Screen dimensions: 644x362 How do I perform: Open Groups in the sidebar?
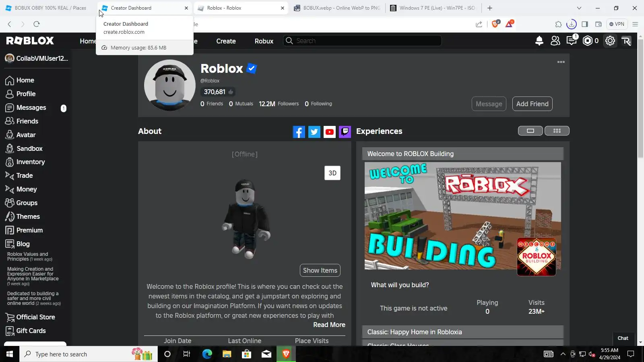(22, 203)
